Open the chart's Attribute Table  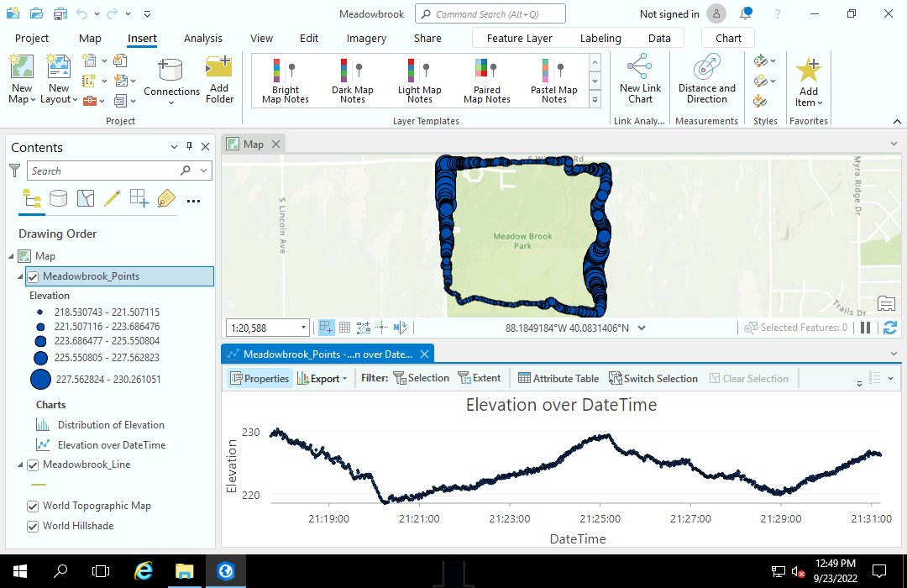[x=558, y=378]
